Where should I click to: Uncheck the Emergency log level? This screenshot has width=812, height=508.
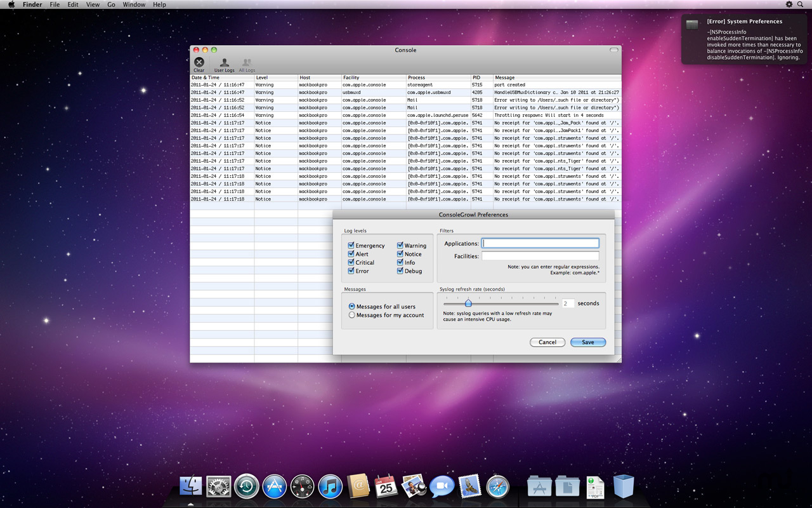pos(351,245)
